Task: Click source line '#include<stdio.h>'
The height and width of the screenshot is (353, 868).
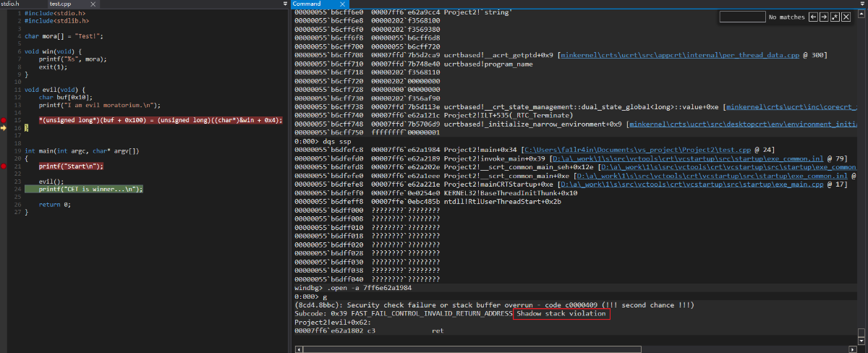Action: (x=54, y=13)
